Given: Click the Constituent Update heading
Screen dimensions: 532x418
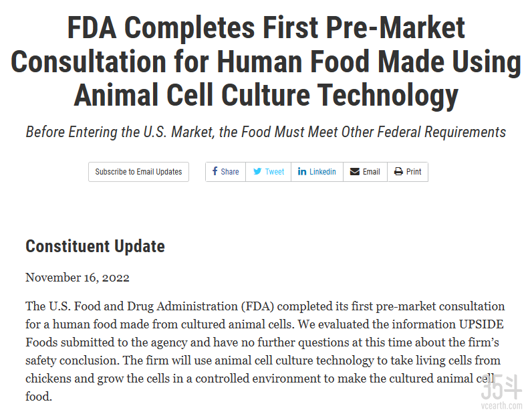Looking at the screenshot, I should click(95, 246).
